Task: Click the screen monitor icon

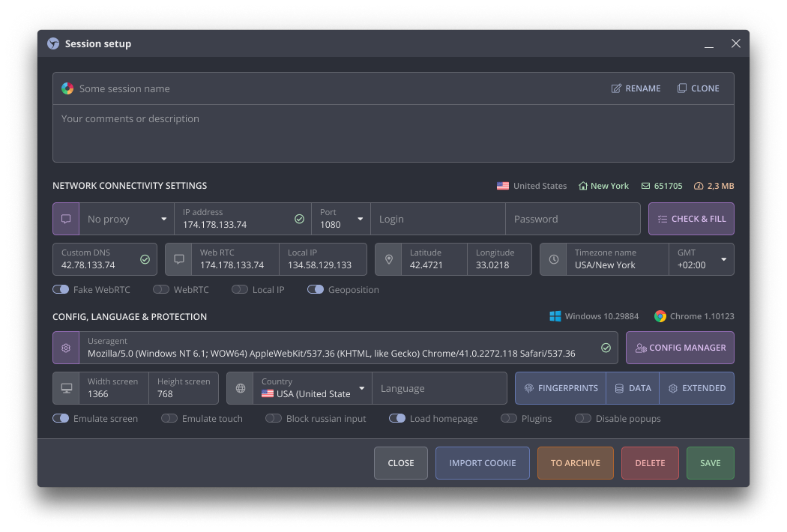Action: point(66,388)
